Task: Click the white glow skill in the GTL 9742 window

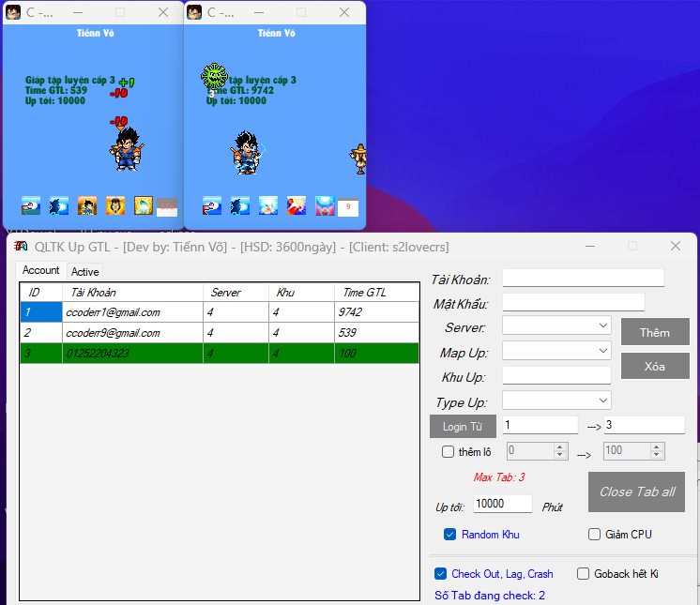Action: coord(268,205)
